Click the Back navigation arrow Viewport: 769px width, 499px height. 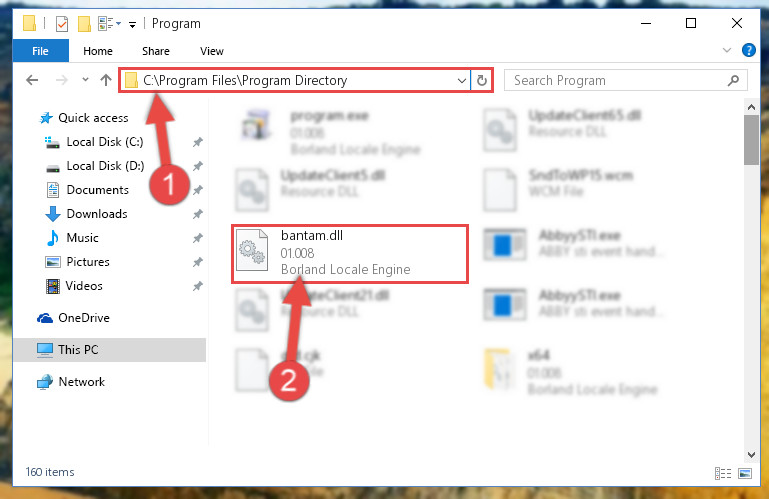tap(32, 80)
